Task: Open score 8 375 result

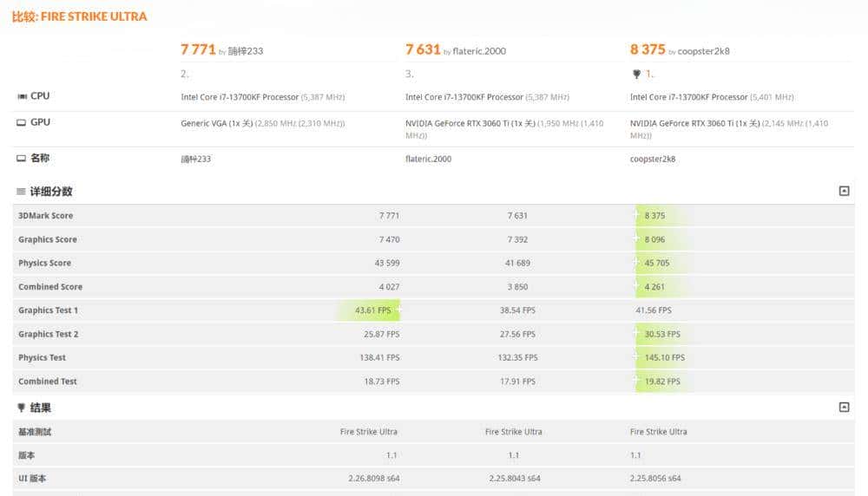Action: pos(648,49)
